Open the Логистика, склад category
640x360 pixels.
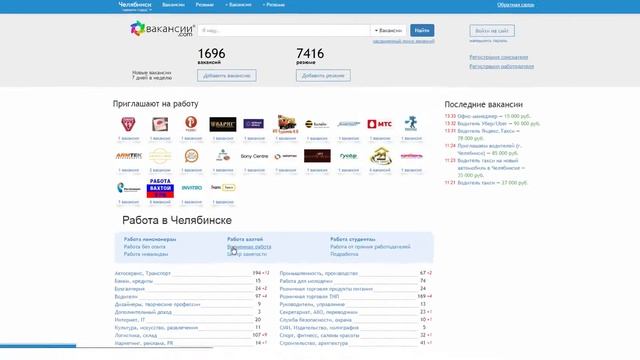136,336
